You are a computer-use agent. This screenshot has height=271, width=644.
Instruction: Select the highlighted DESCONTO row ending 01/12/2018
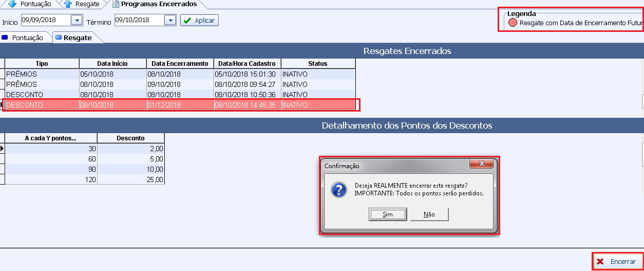[180, 105]
